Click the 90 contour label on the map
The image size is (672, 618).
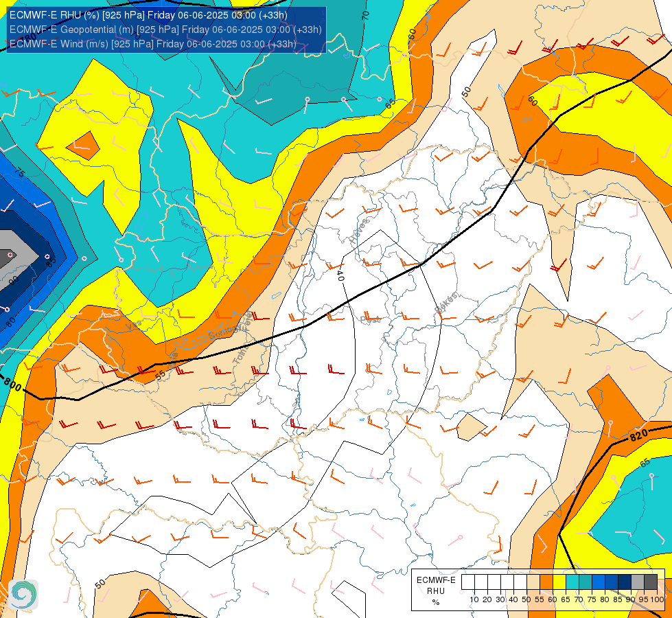click(14, 280)
